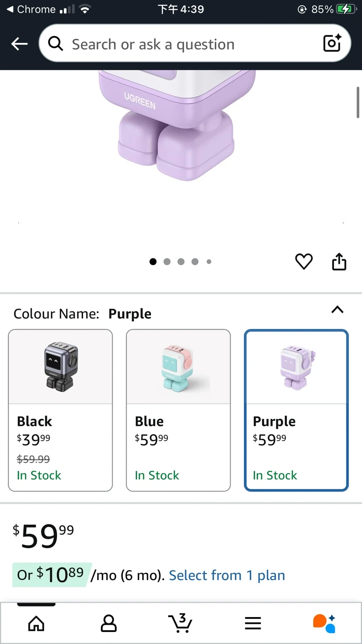This screenshot has height=644, width=362.
Task: Open shopping cart with 3 items
Action: (x=181, y=623)
